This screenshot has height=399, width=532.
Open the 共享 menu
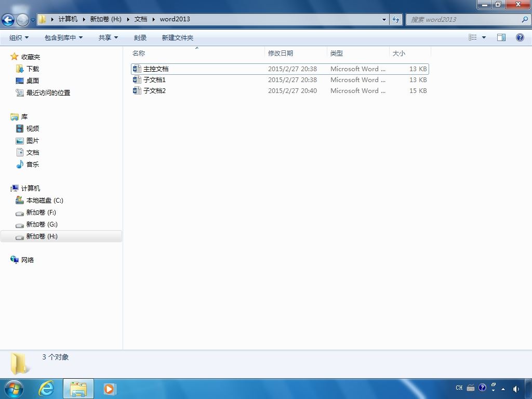[x=108, y=37]
